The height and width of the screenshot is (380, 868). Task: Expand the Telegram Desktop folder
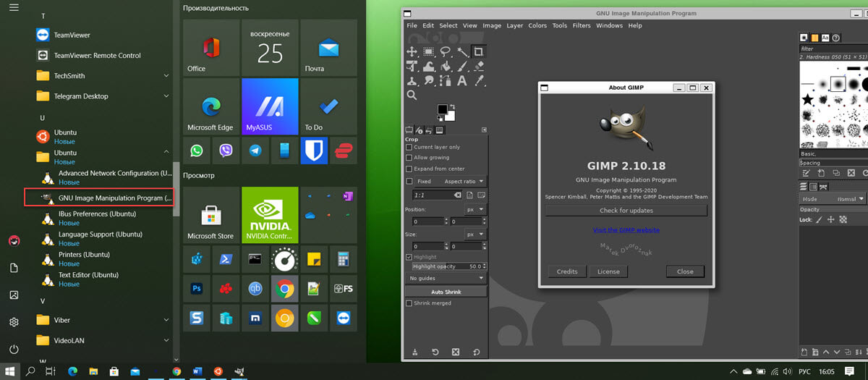166,96
